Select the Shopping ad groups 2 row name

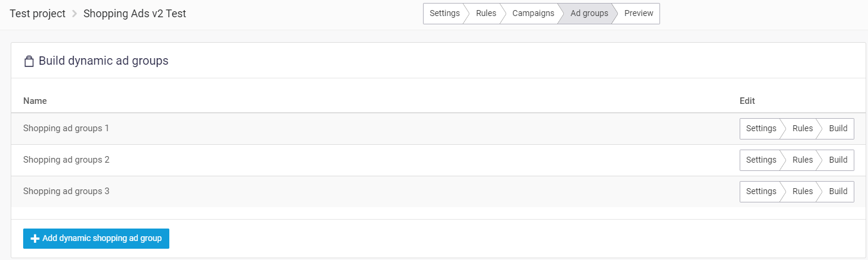pyautogui.click(x=66, y=160)
